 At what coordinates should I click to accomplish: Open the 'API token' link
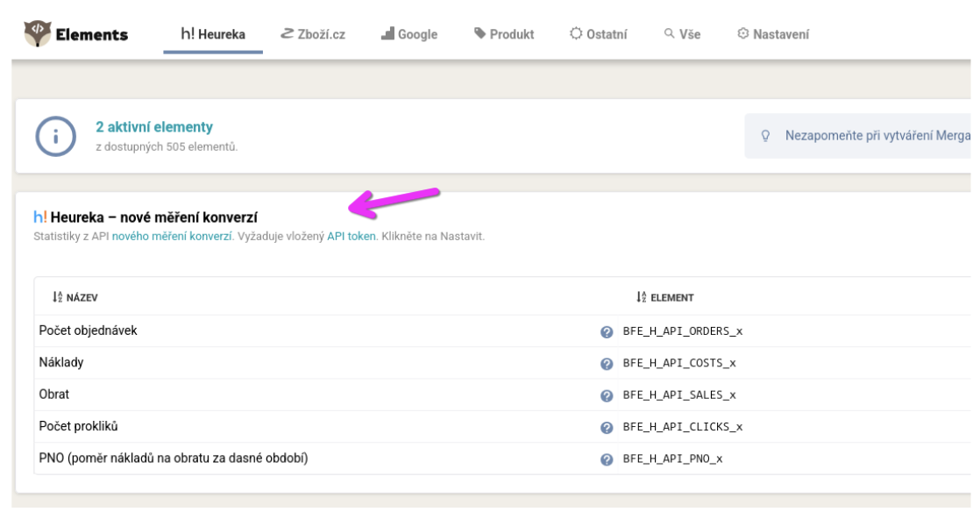tap(352, 238)
